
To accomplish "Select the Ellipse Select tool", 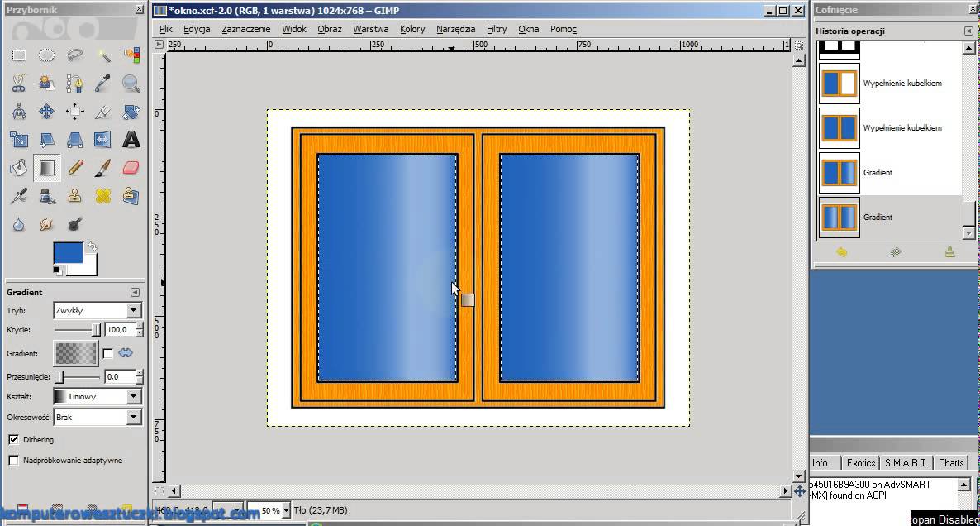I will (47, 55).
